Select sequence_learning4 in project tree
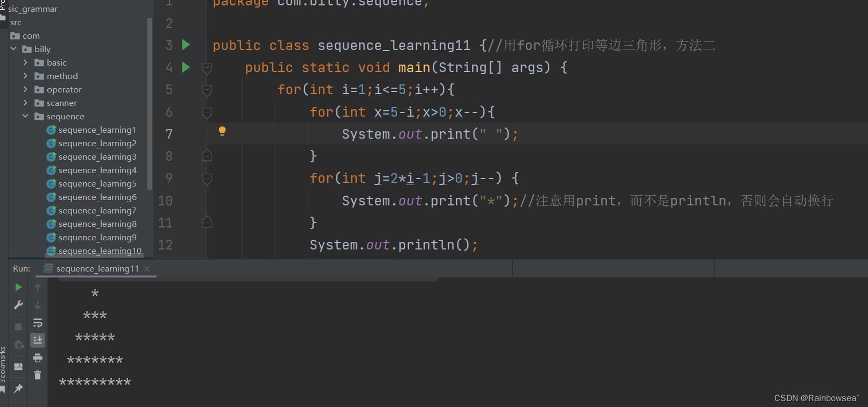The height and width of the screenshot is (407, 868). (91, 170)
